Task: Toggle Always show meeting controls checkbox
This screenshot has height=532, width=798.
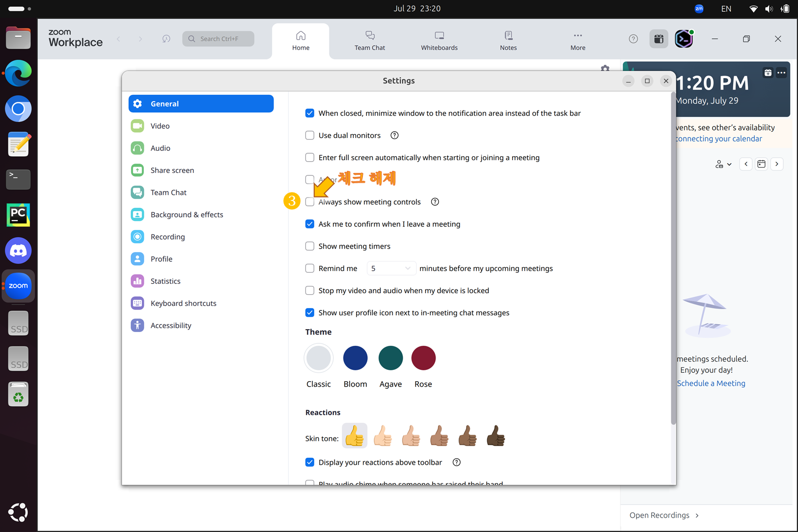Action: click(310, 202)
